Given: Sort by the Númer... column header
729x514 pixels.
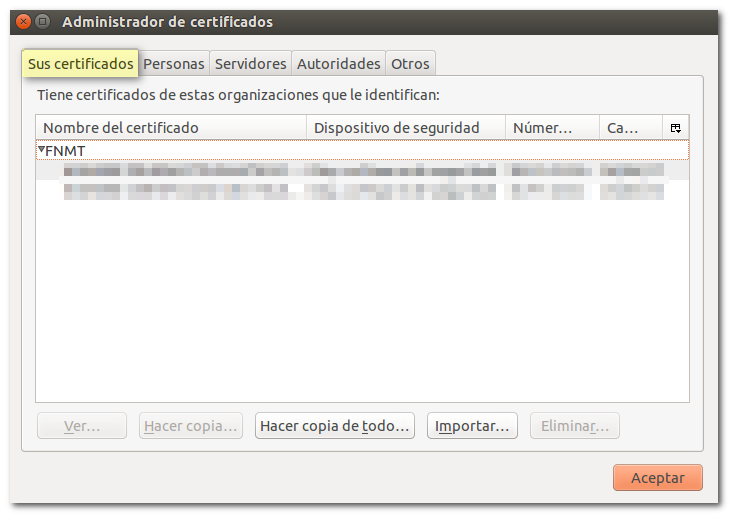Looking at the screenshot, I should tap(552, 128).
